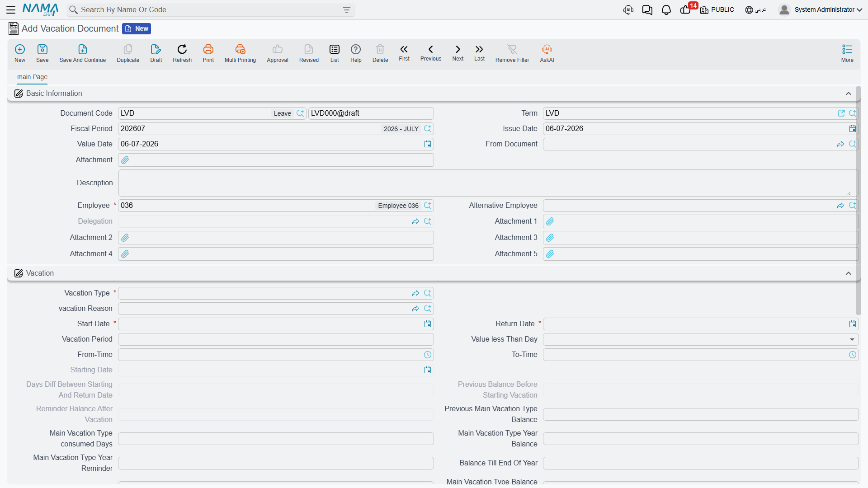868x488 pixels.
Task: Collapse the Vacation section
Action: point(848,273)
